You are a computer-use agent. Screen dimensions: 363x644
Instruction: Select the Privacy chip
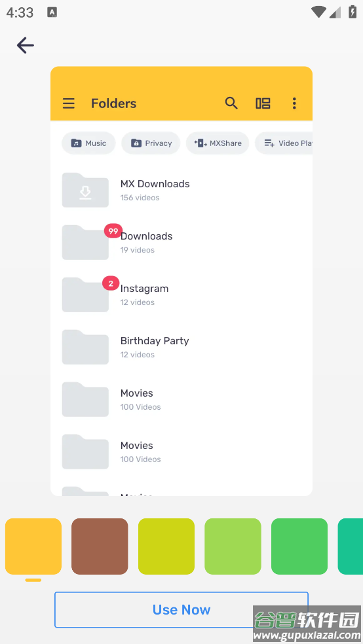pos(151,143)
